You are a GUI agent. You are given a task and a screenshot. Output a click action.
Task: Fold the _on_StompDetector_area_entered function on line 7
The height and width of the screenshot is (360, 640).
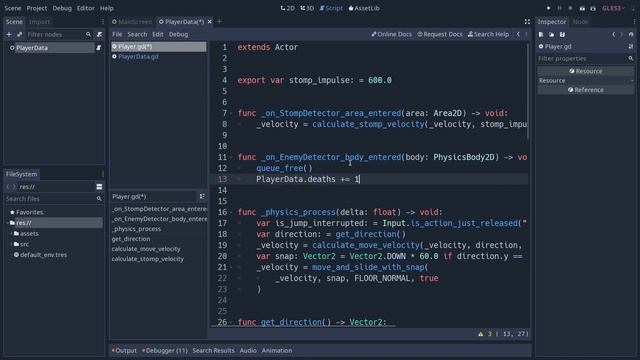[x=231, y=113]
